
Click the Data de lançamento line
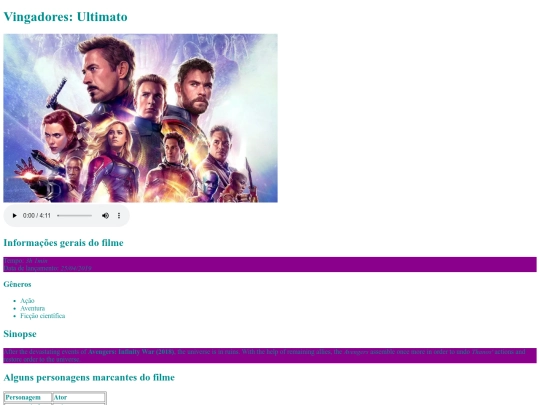pyautogui.click(x=48, y=268)
